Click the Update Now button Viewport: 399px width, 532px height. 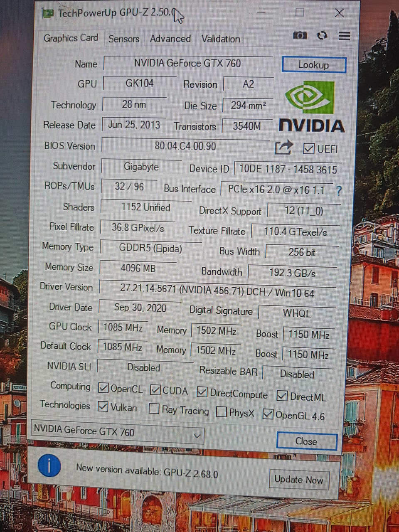299,480
